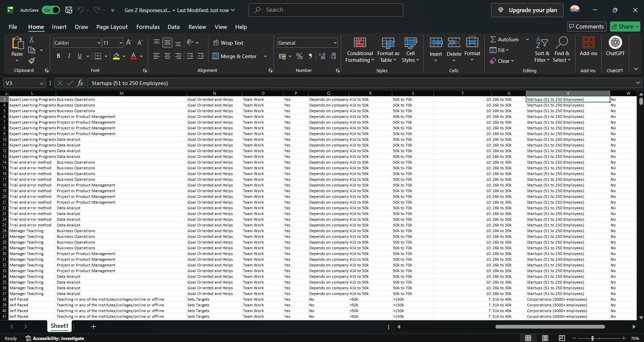Image resolution: width=644 pixels, height=342 pixels.
Task: Click the Center align text icon
Action: 167,56
